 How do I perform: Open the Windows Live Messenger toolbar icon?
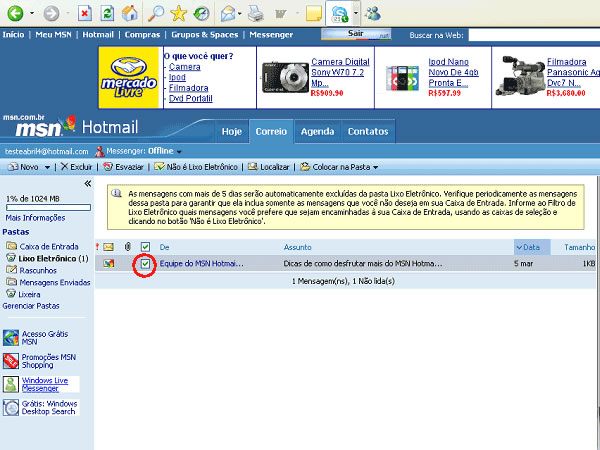coord(372,14)
